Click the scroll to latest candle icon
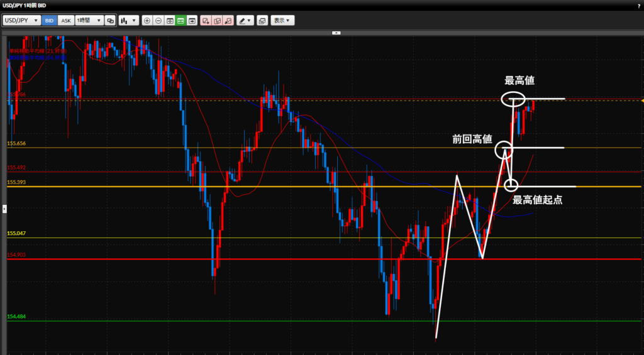Viewport: 644px width, 355px height. (x=192, y=20)
